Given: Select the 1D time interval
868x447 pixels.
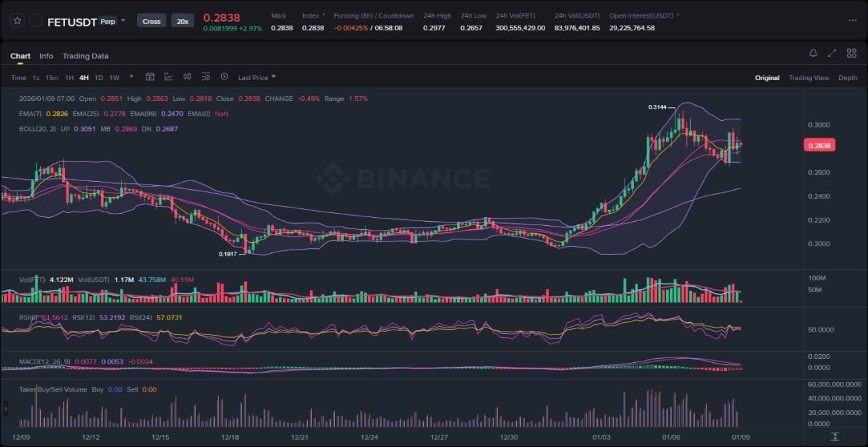Looking at the screenshot, I should (99, 78).
